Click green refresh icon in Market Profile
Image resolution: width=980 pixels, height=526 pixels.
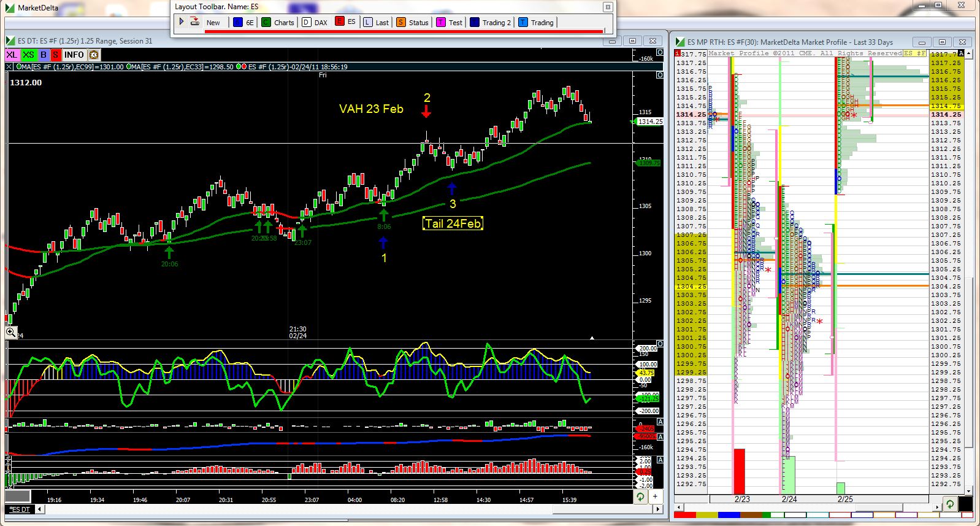pos(949,504)
